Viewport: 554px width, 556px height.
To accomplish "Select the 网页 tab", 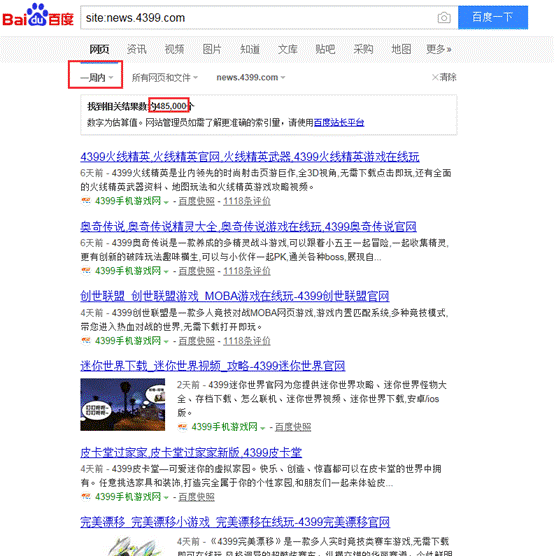I will (x=99, y=49).
